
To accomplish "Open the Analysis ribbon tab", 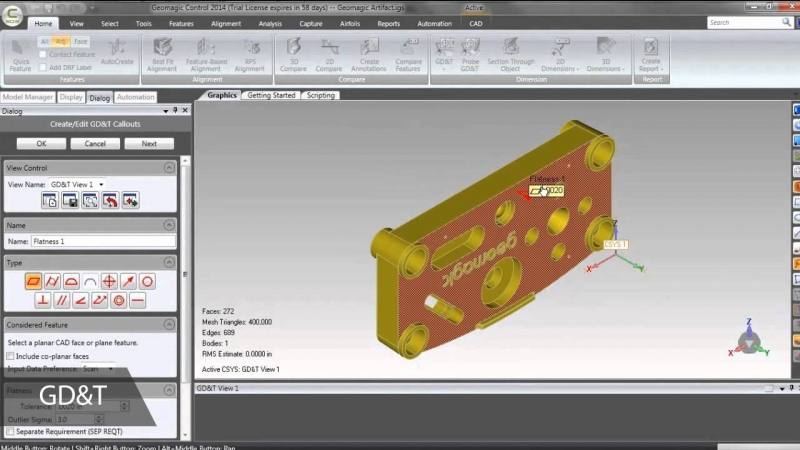I will coord(270,23).
